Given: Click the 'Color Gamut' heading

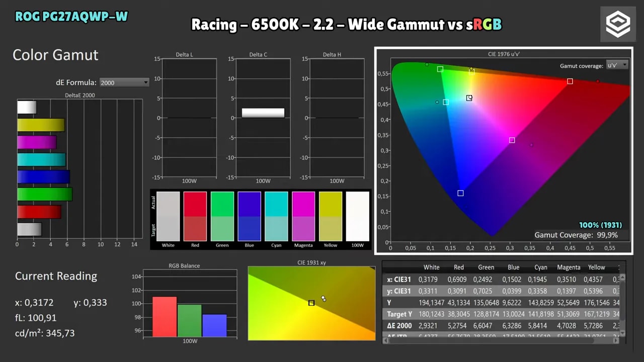Looking at the screenshot, I should [55, 55].
